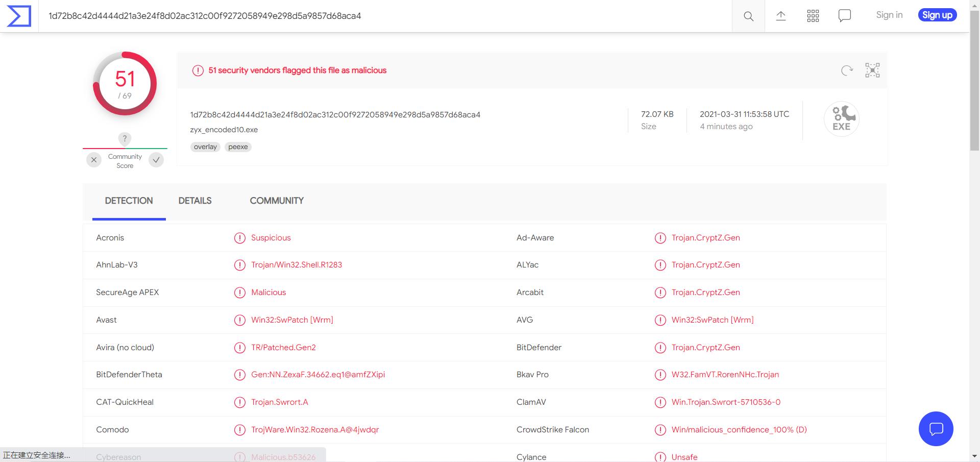Click the EXE file type icon
The width and height of the screenshot is (980, 462).
coord(841,119)
